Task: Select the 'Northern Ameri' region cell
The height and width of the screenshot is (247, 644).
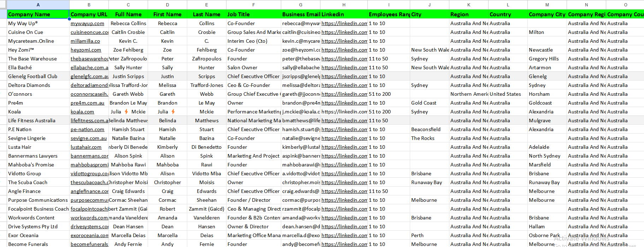Action: click(x=469, y=94)
